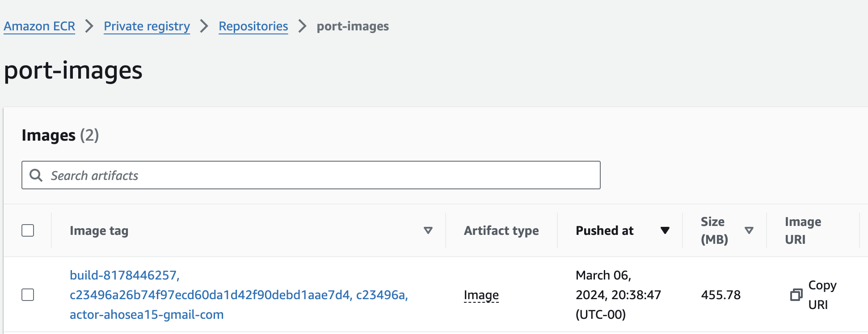This screenshot has width=868, height=334.
Task: Check the select-all images header checkbox
Action: coord(28,230)
